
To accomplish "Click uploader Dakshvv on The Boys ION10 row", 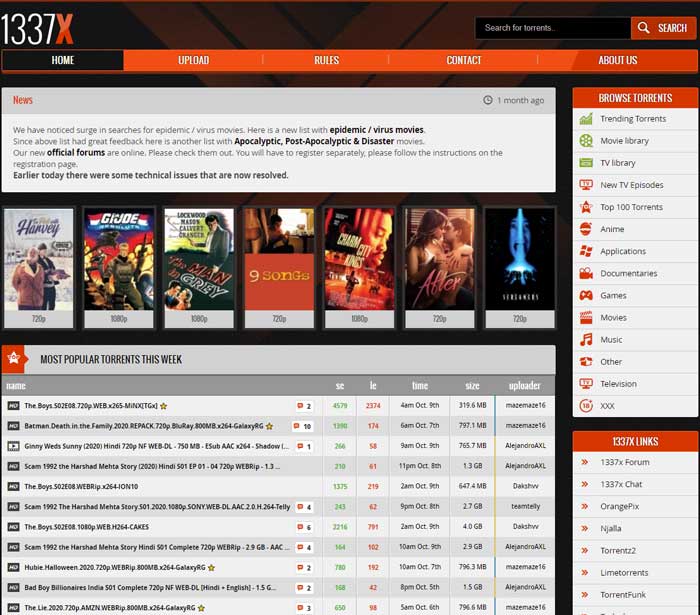I will [525, 486].
